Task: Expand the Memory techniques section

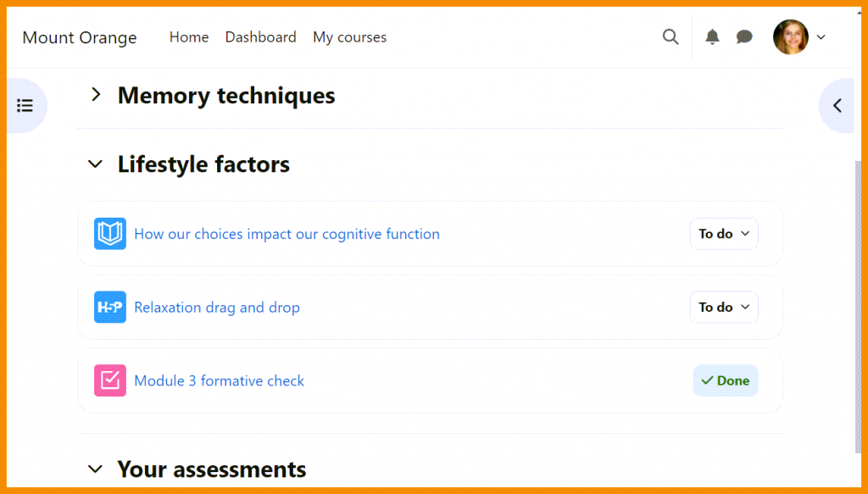Action: point(96,96)
